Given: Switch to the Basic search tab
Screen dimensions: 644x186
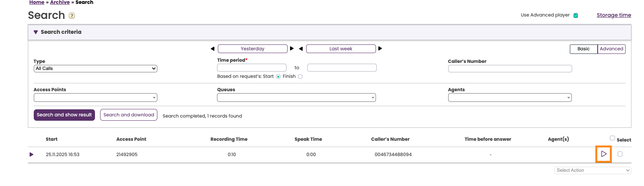Looking at the screenshot, I should pyautogui.click(x=584, y=49).
